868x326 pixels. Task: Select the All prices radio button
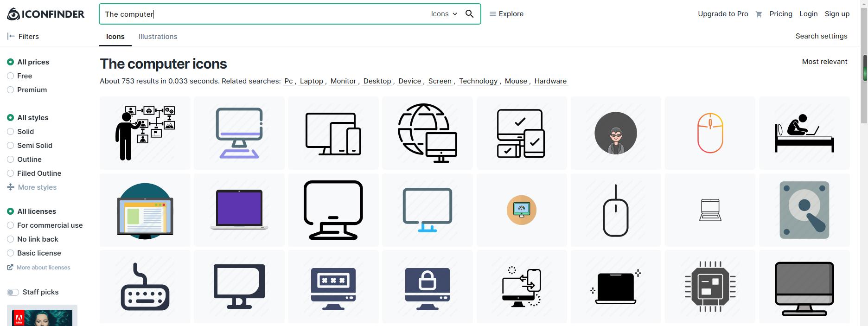point(10,62)
